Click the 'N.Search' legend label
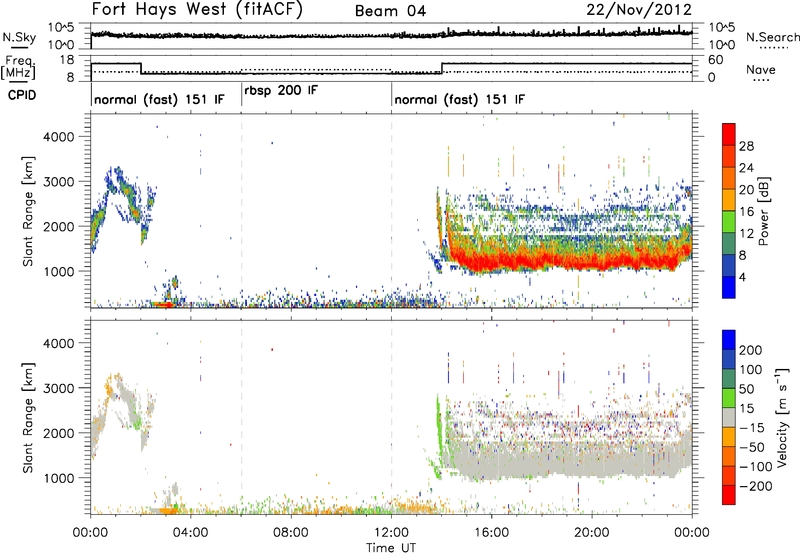 (x=772, y=37)
